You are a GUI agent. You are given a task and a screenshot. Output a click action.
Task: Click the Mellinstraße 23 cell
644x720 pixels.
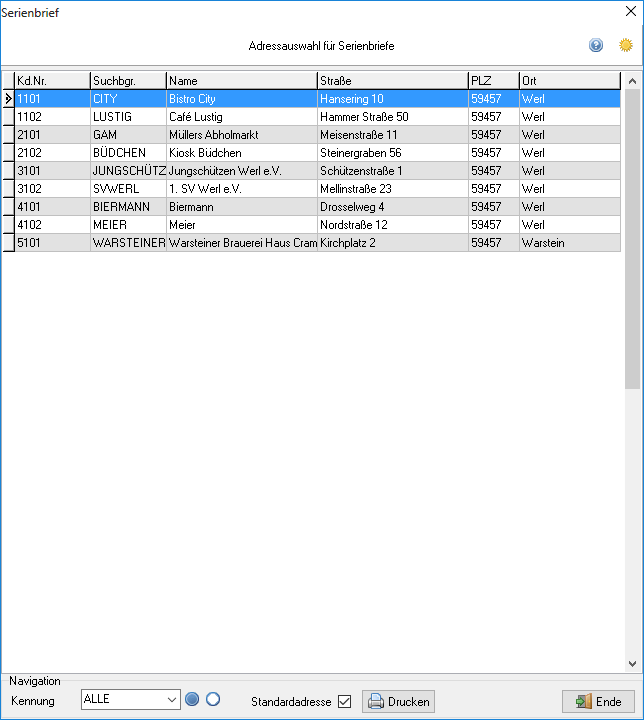click(393, 189)
